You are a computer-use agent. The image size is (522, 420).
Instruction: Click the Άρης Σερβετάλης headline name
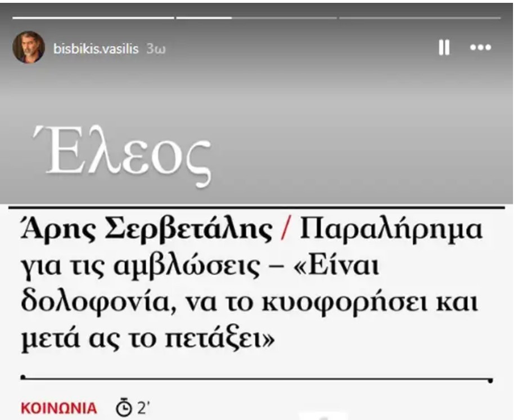click(146, 231)
